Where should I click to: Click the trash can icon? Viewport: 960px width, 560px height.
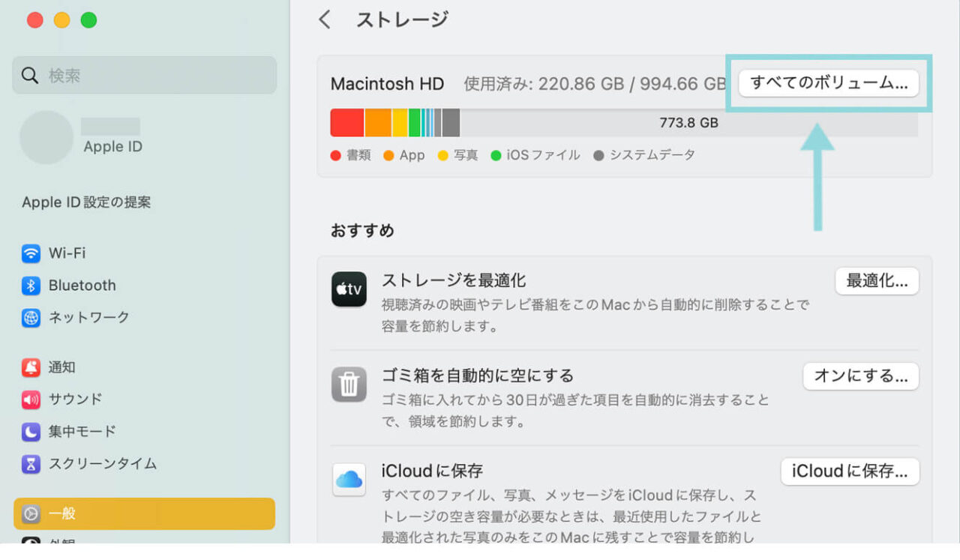tap(349, 385)
